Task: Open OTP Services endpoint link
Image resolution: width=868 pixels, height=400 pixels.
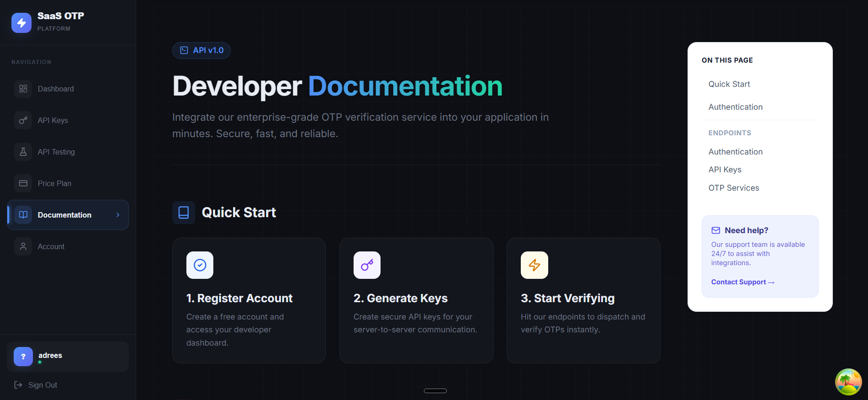Action: [734, 188]
